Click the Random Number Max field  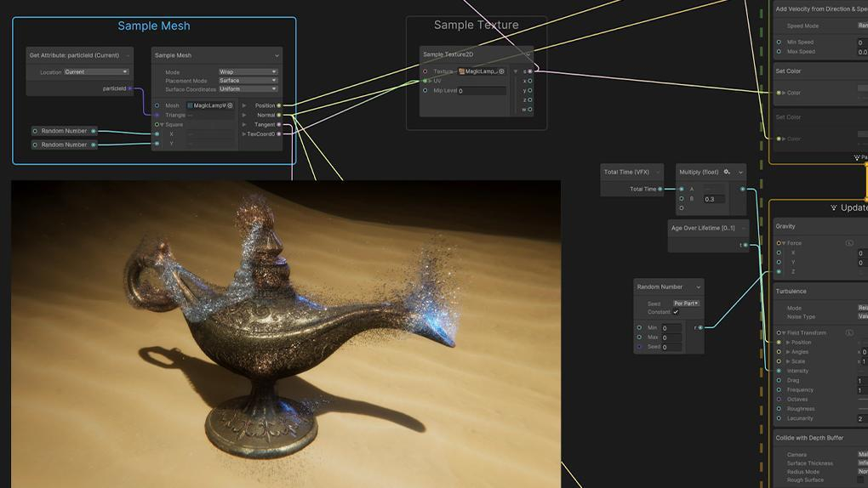671,338
